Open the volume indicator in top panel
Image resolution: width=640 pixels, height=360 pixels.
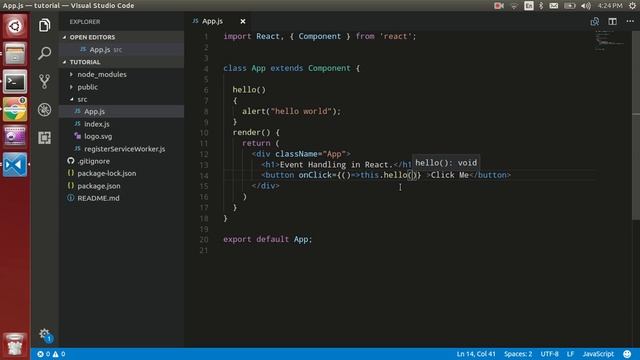point(586,6)
